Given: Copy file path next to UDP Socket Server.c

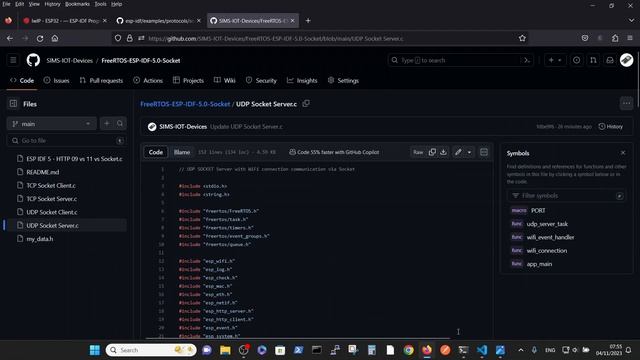Looking at the screenshot, I should click(x=306, y=104).
